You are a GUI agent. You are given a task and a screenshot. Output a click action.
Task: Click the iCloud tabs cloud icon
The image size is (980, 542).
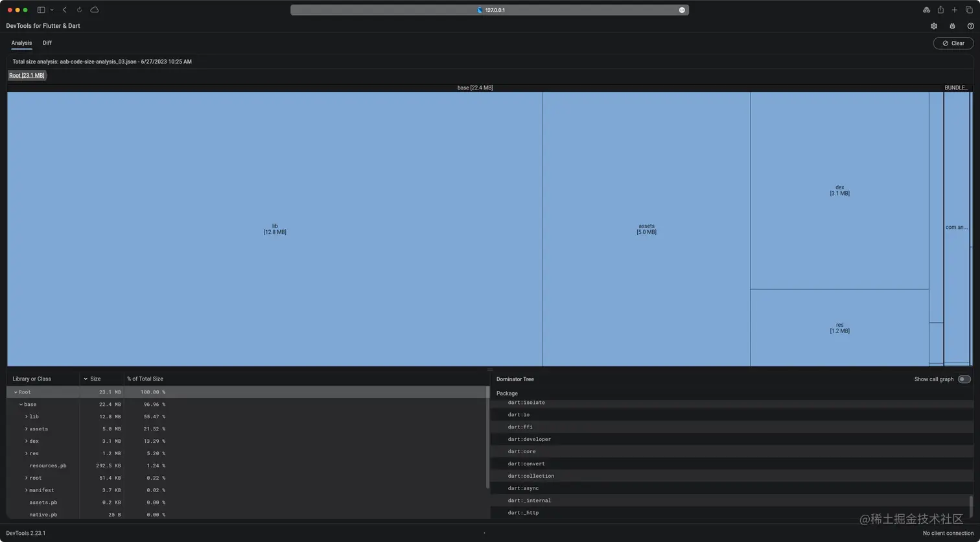point(95,10)
